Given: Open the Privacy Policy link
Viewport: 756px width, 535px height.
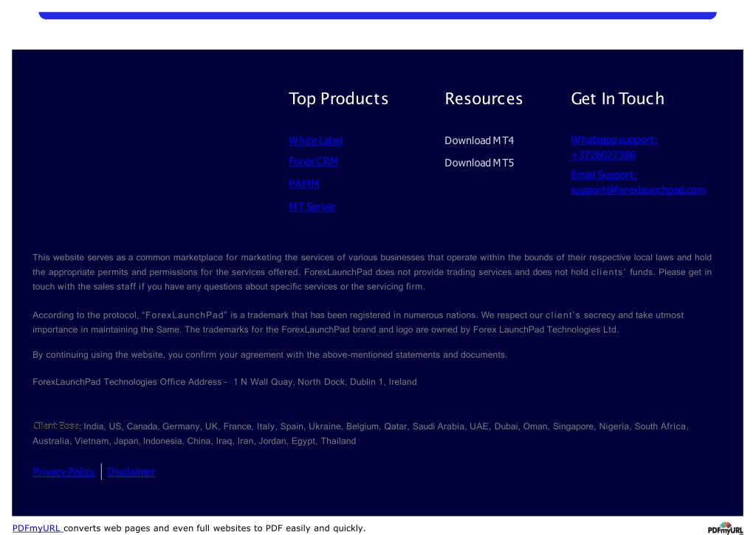Looking at the screenshot, I should pos(63,471).
